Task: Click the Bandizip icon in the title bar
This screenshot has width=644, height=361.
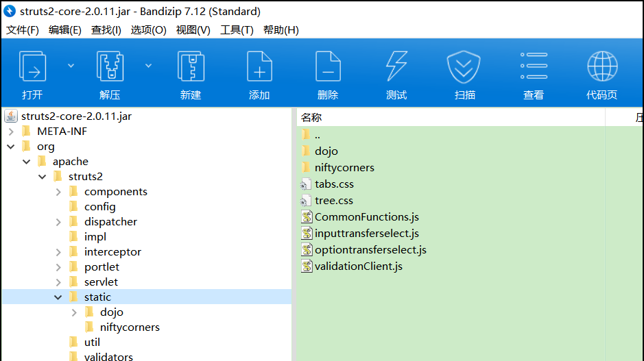Action: click(10, 11)
